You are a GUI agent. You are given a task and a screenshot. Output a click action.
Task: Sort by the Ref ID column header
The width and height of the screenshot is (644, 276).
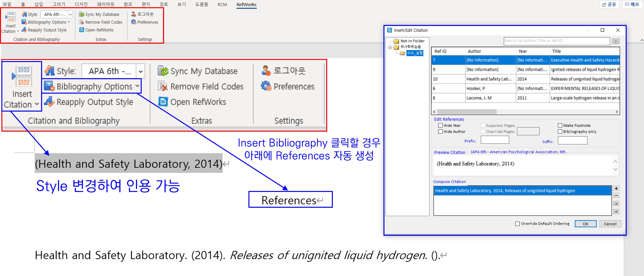(x=449, y=51)
